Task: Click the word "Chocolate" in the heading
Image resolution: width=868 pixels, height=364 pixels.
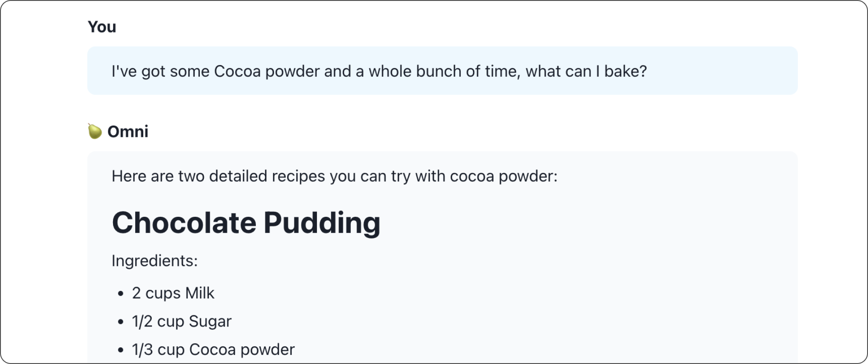Action: pyautogui.click(x=184, y=223)
